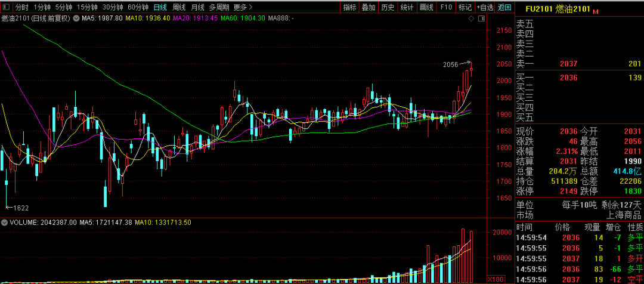Click the 指标 indicators button
The width and height of the screenshot is (644, 284).
pos(349,7)
